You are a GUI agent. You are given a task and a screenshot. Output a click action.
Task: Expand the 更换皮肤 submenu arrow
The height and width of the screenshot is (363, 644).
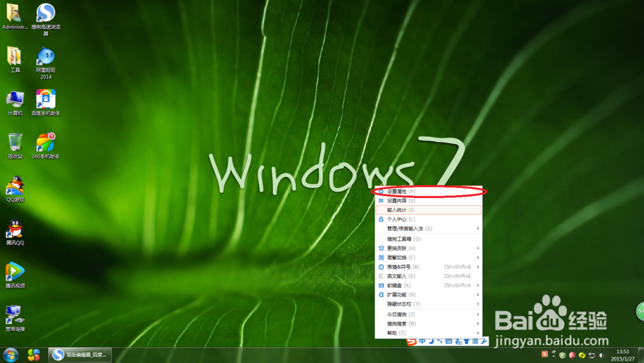[478, 248]
